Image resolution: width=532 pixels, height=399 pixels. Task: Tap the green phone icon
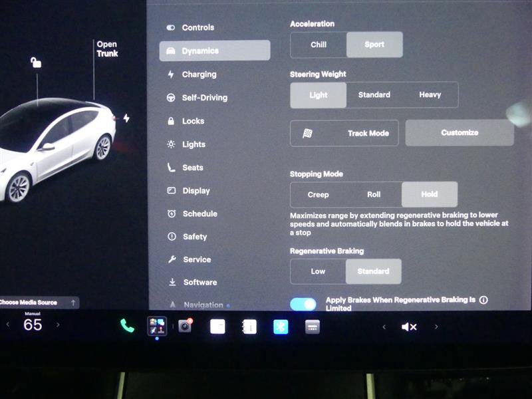(x=127, y=327)
